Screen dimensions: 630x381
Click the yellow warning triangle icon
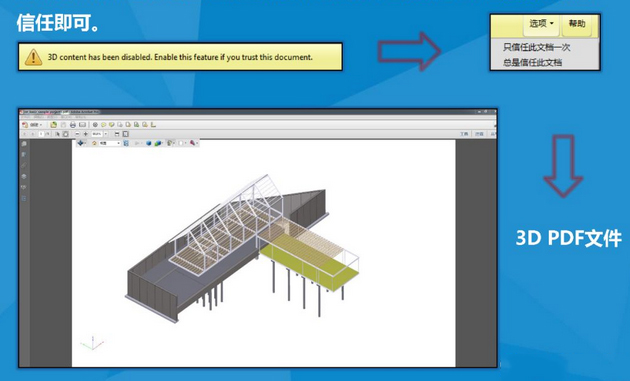coord(33,57)
